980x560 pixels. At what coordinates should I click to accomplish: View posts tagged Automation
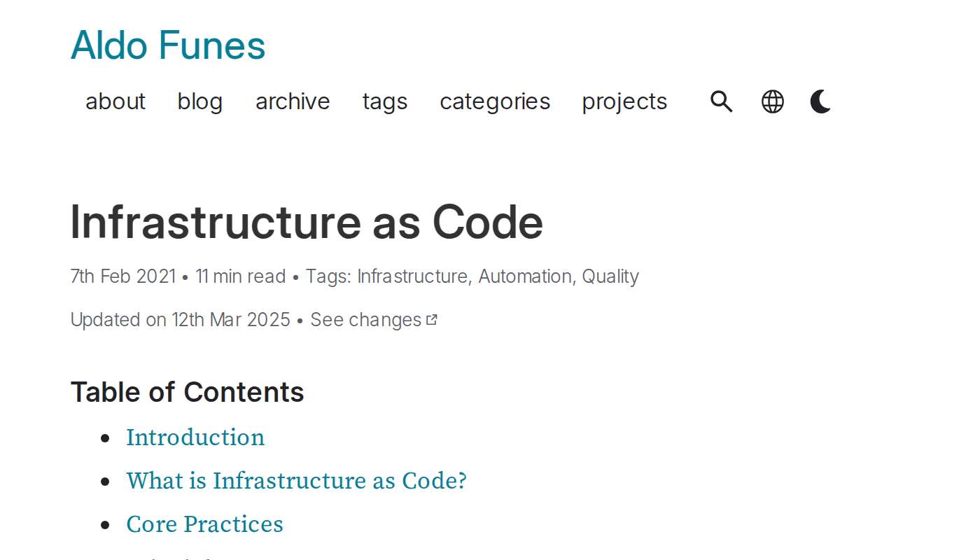(524, 276)
